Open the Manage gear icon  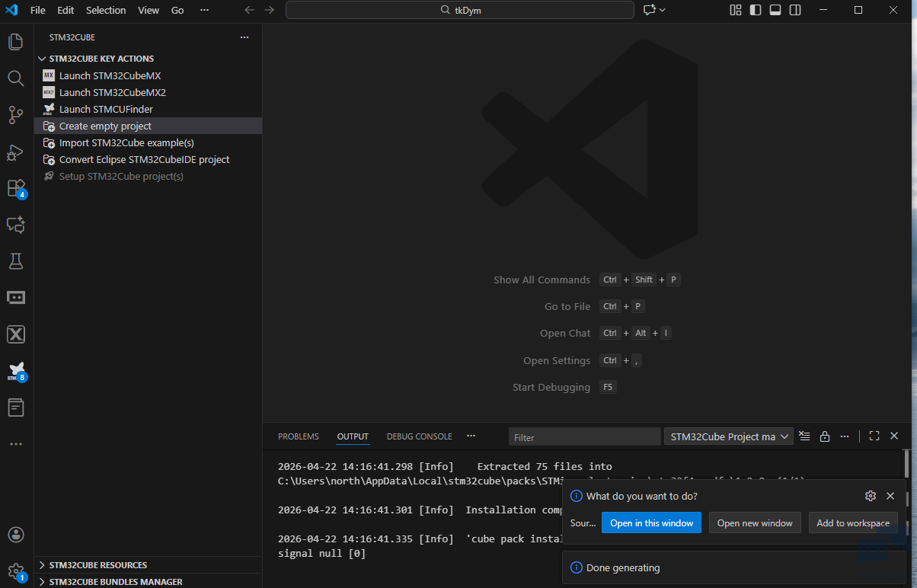(16, 570)
